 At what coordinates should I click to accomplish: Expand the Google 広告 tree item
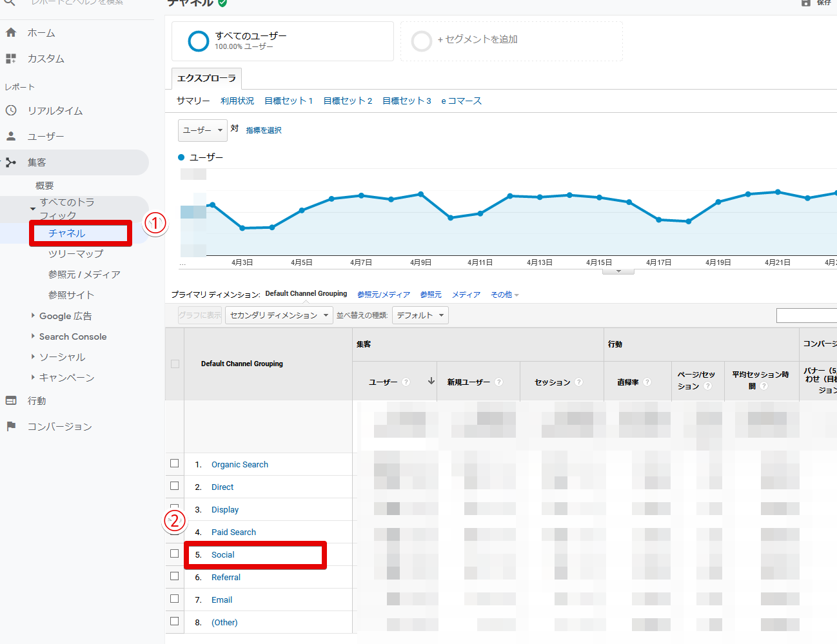pyautogui.click(x=34, y=316)
